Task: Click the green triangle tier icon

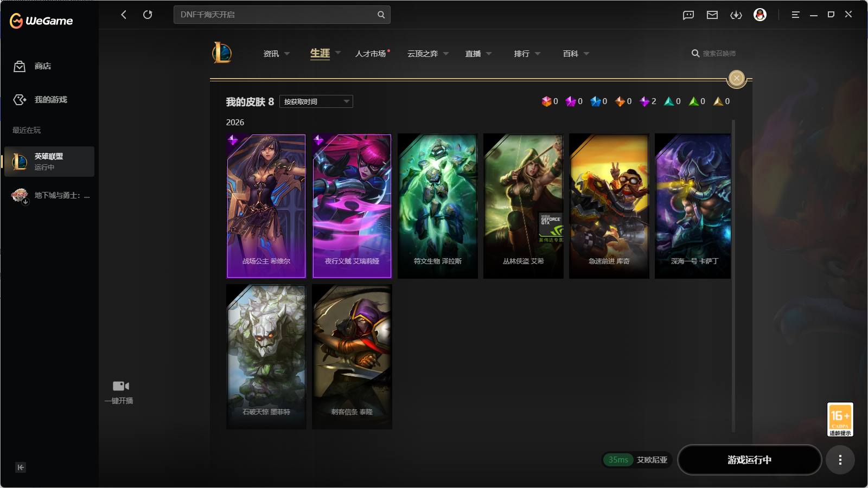Action: (693, 101)
